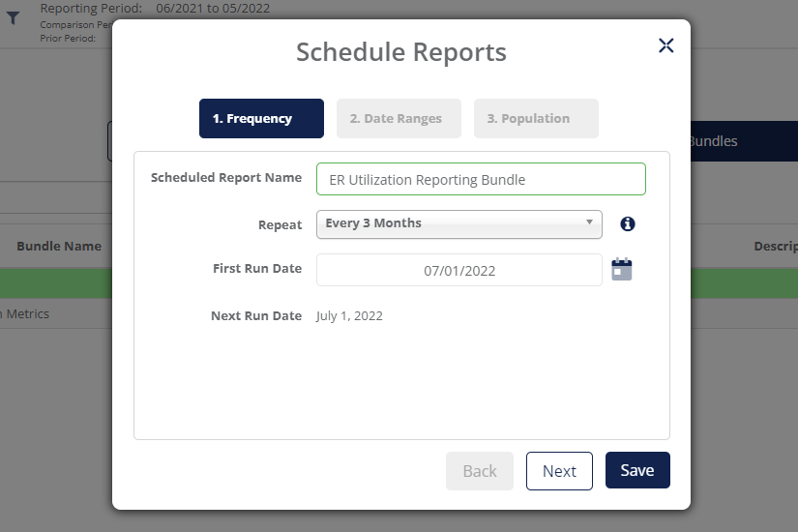Select the 3. Population tab
Screen dimensions: 798x532
[x=536, y=119]
